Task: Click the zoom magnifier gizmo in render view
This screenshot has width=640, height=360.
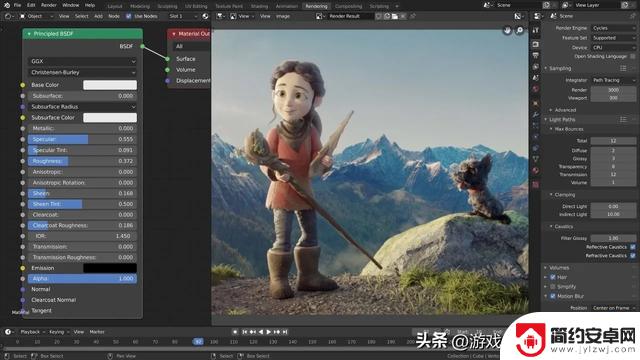Action: 520,31
